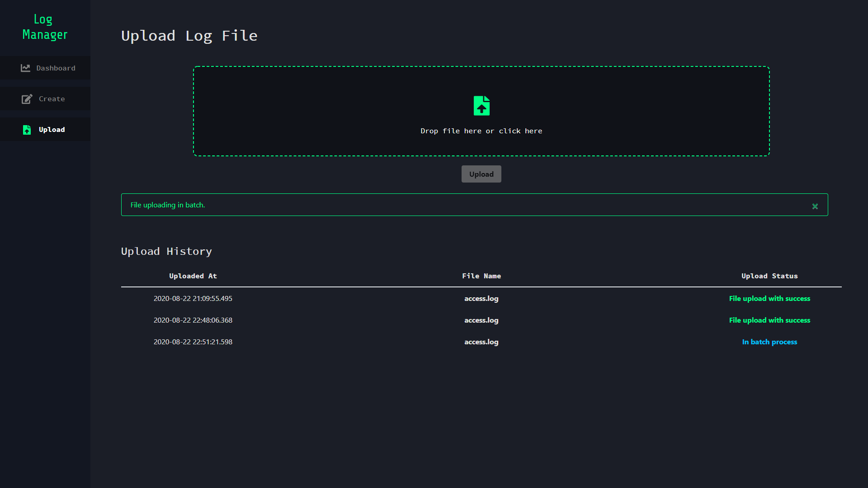Image resolution: width=868 pixels, height=488 pixels.
Task: Click first row 'File upload with success' status
Action: 769,299
